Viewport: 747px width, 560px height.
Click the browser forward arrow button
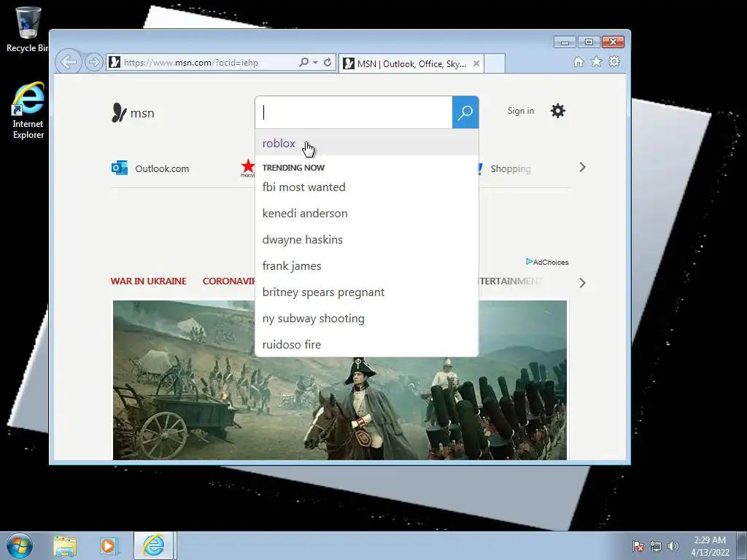point(94,63)
